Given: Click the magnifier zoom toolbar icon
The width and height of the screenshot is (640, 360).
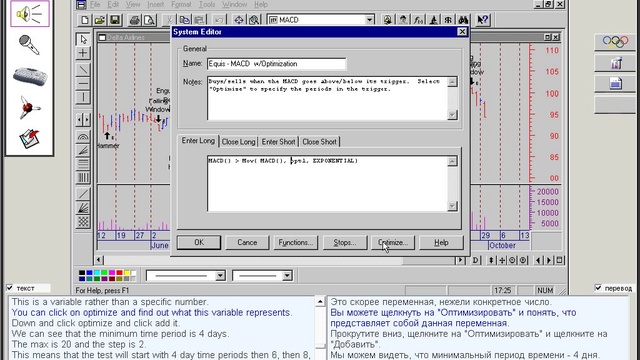Looking at the screenshot, I should pyautogui.click(x=254, y=20).
